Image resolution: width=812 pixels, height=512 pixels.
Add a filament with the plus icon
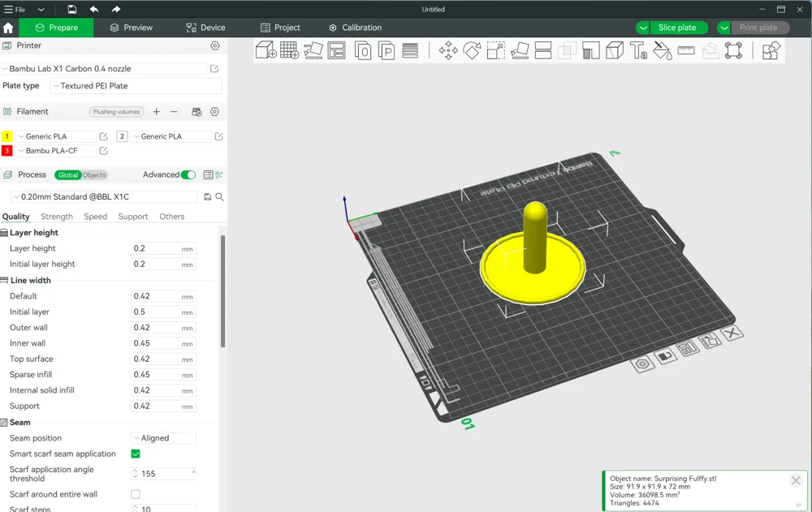tap(157, 111)
